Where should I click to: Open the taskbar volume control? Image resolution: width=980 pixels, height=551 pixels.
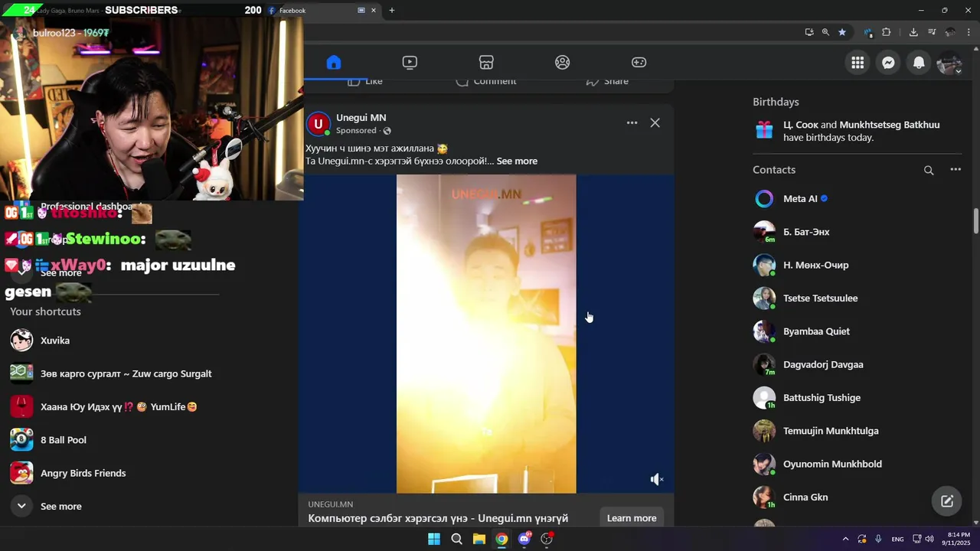click(929, 539)
